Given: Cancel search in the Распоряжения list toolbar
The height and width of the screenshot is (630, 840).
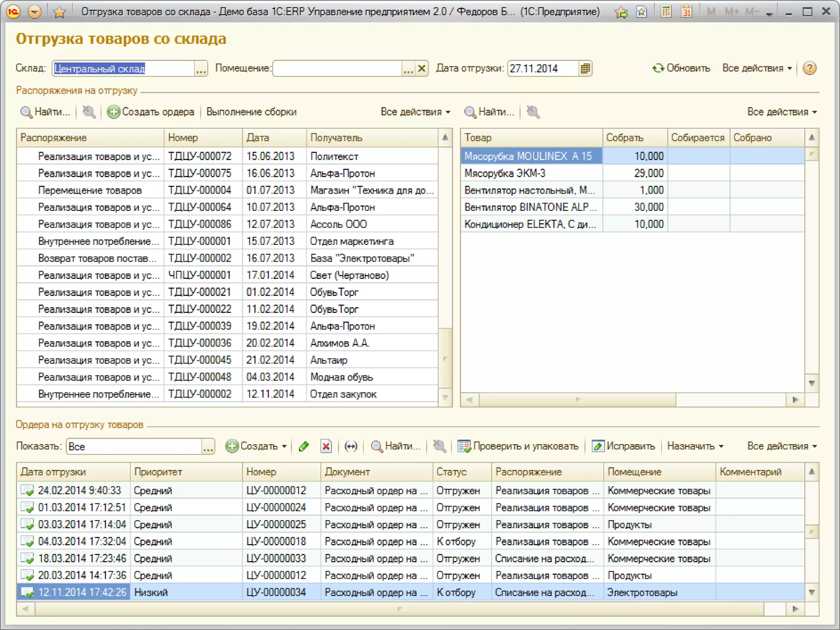Looking at the screenshot, I should tap(89, 112).
